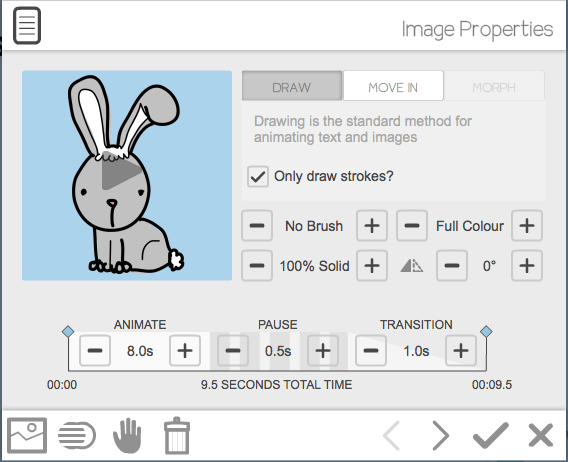568x462 pixels.
Task: Go to previous element with left chevron
Action: click(391, 435)
